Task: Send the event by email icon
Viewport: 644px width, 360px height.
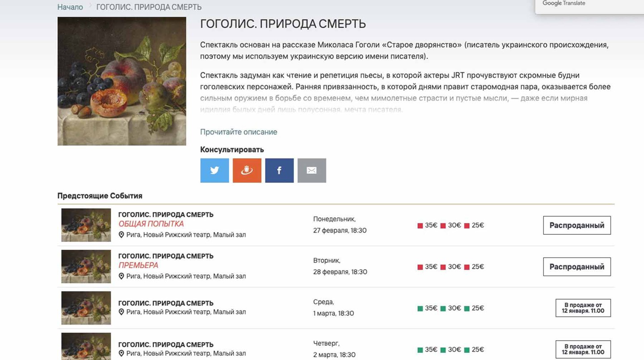Action: click(x=312, y=170)
